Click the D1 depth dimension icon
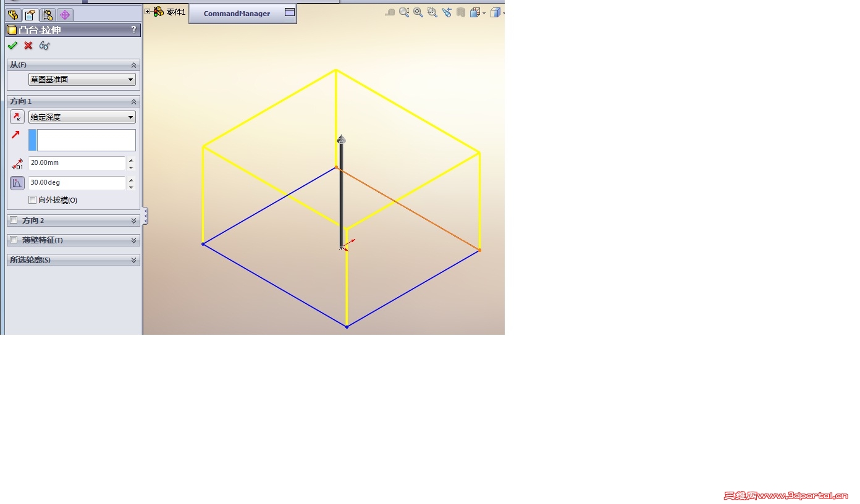This screenshot has height=504, width=860. coord(17,164)
